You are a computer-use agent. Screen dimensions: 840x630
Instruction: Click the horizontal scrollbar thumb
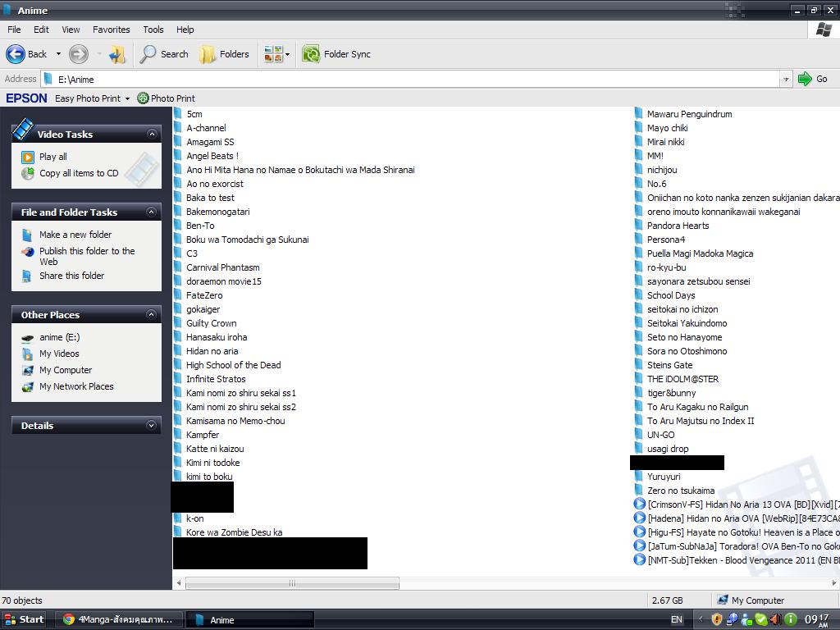coord(292,583)
